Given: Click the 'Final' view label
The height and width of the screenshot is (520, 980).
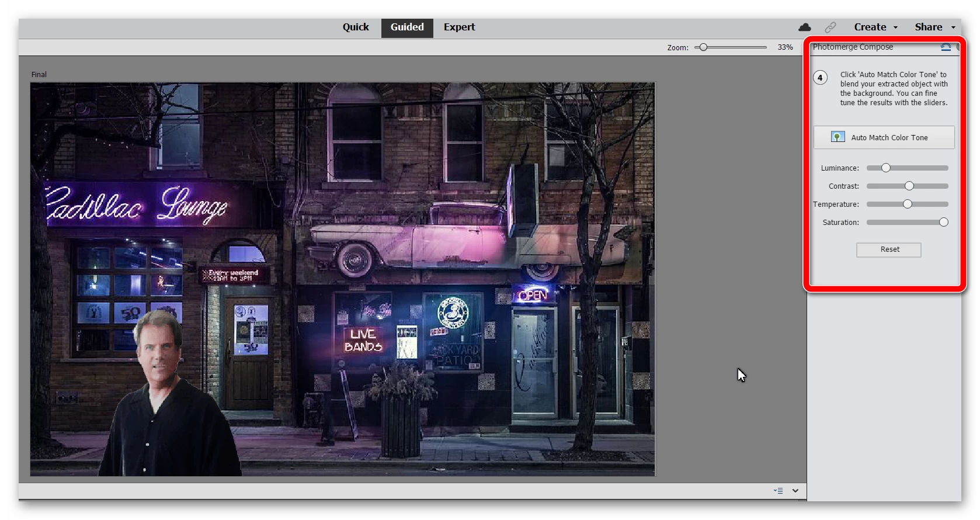Looking at the screenshot, I should pyautogui.click(x=39, y=75).
